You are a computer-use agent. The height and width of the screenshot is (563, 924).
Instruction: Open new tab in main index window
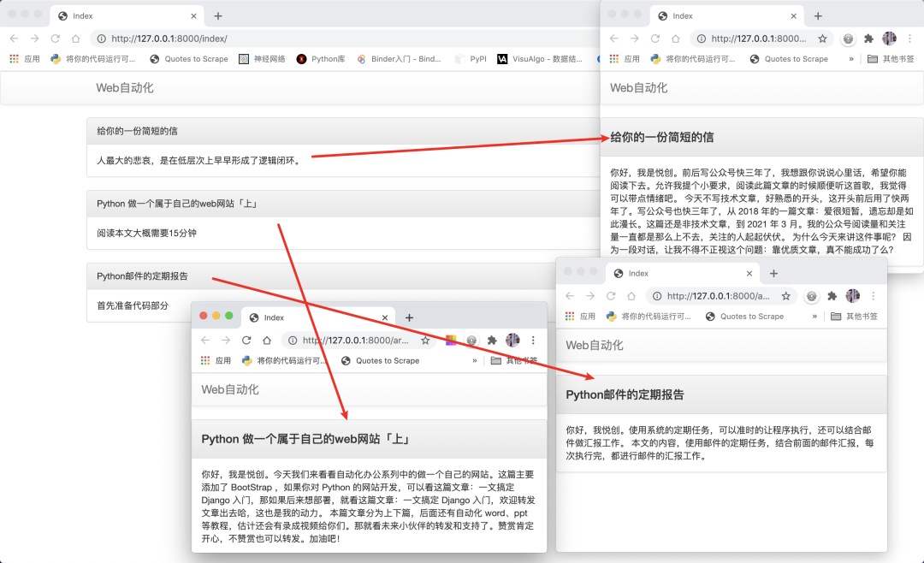218,16
